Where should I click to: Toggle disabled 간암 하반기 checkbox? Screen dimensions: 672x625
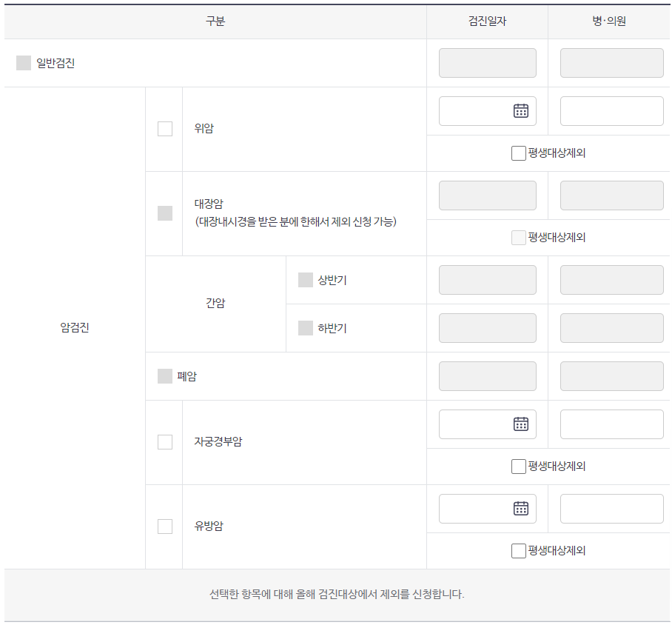coord(306,328)
